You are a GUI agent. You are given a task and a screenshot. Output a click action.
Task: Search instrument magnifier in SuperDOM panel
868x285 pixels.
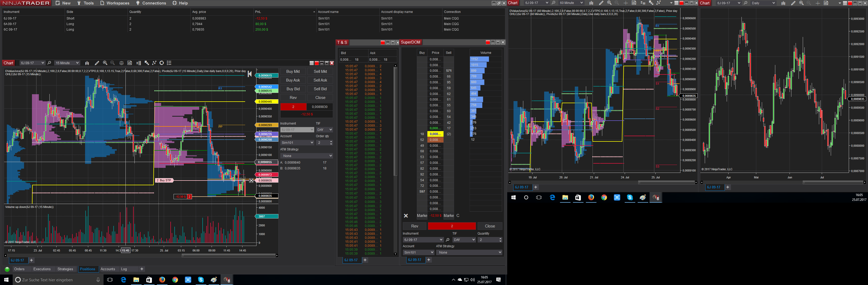pos(447,240)
